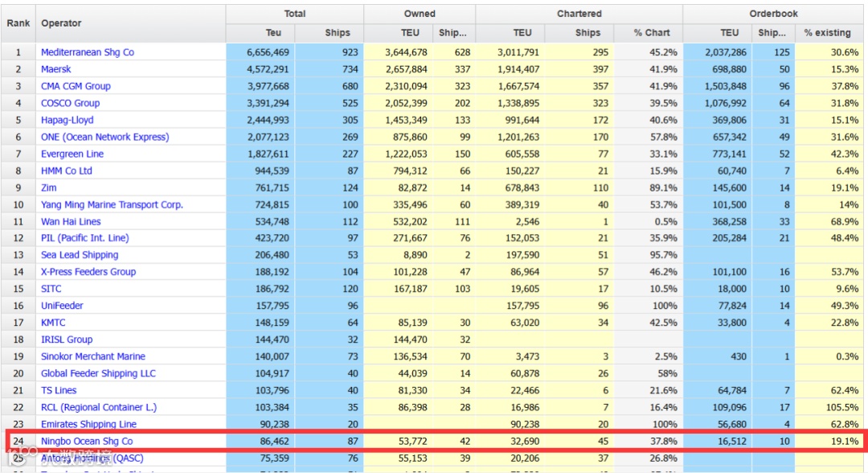Image resolution: width=868 pixels, height=473 pixels.
Task: Click the Total group header
Action: 295,14
